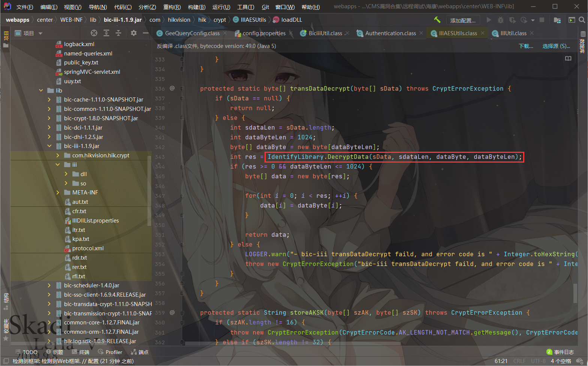This screenshot has width=588, height=366.
Task: Fold transDataDecrypt method at line 336
Action: tap(182, 89)
